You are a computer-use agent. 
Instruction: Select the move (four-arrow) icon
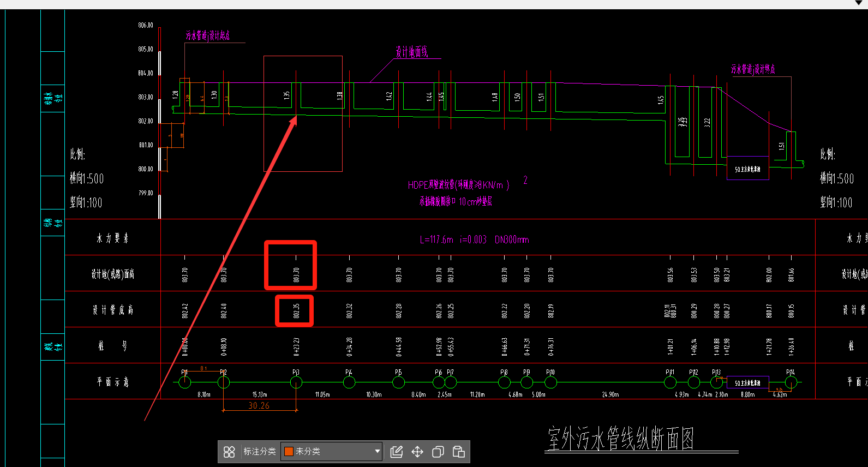pos(417,452)
